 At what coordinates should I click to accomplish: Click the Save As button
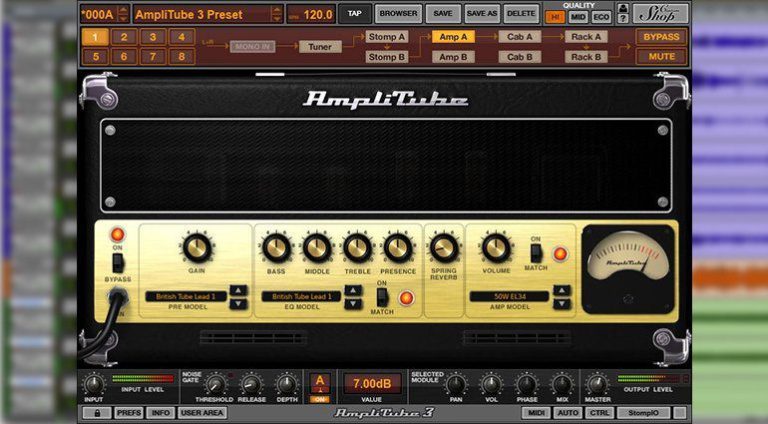pos(482,14)
